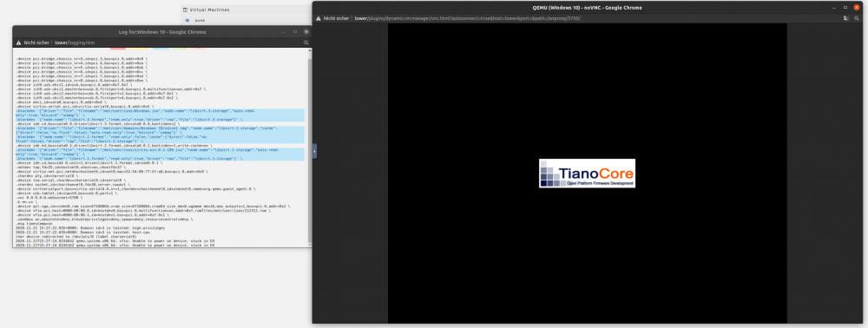The height and width of the screenshot is (328, 868).
Task: Click the scroll-up arrow of Log window scrollbar
Action: coord(310,51)
